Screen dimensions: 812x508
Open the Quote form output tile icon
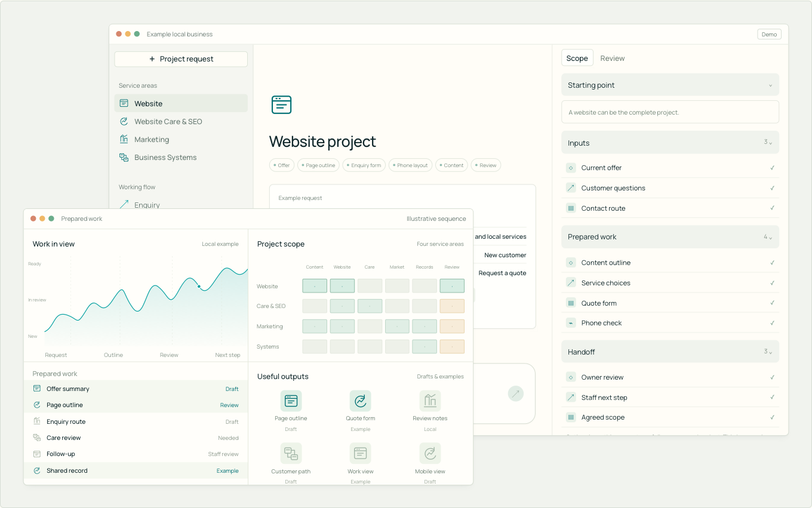tap(361, 401)
